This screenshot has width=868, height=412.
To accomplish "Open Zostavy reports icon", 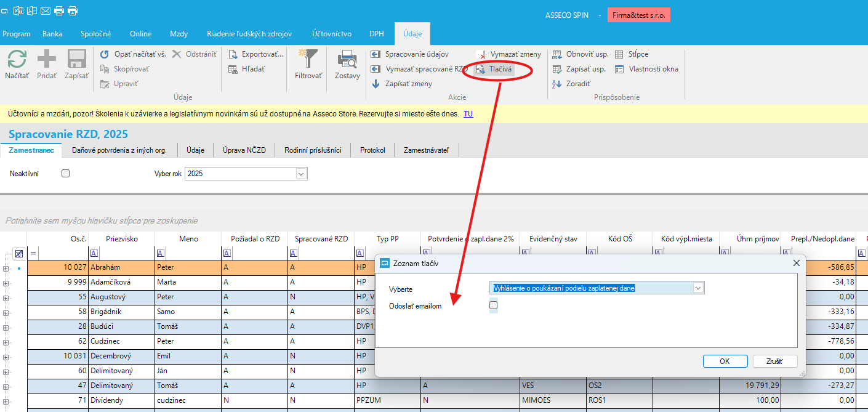I will tap(347, 60).
